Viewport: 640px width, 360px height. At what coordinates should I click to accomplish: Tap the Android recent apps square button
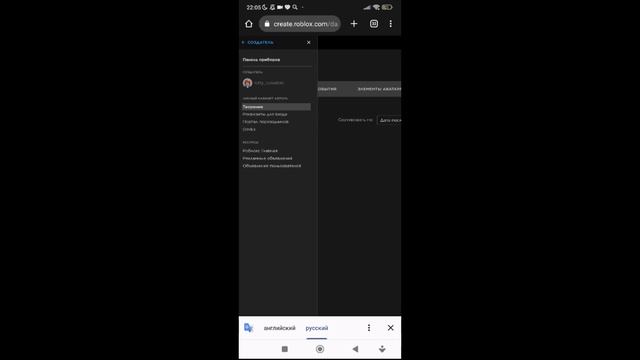tap(285, 349)
